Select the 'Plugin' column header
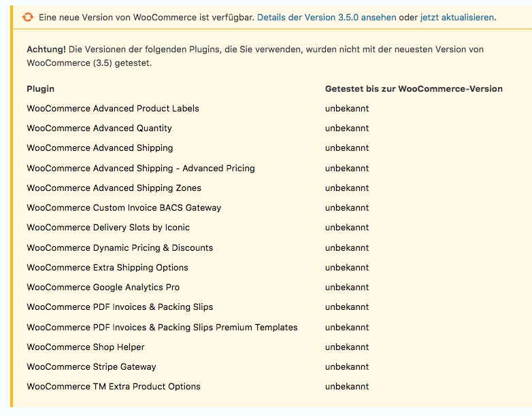The height and width of the screenshot is (416, 532). click(x=40, y=89)
